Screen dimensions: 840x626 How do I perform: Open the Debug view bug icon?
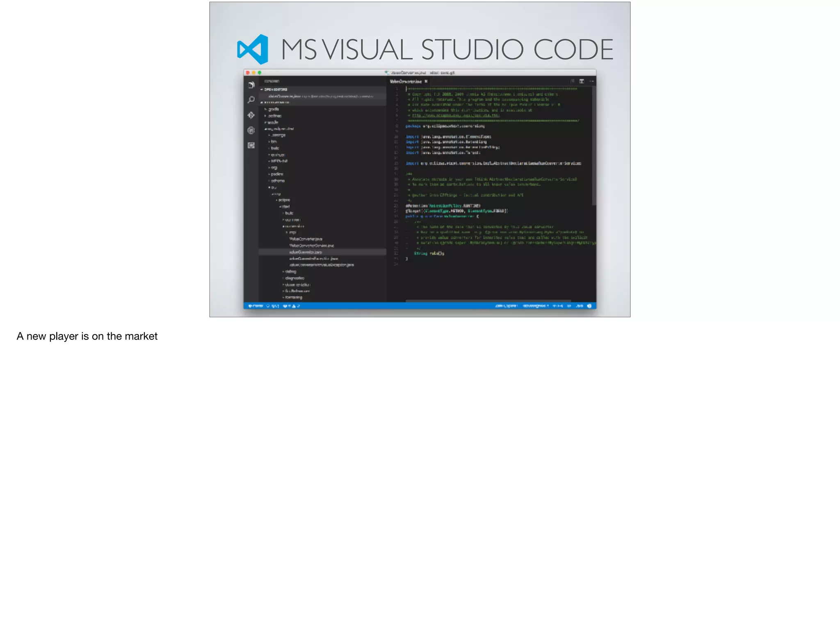(251, 130)
